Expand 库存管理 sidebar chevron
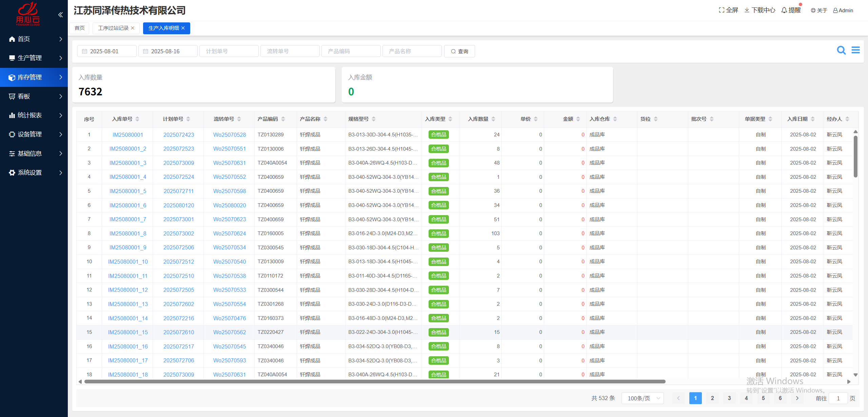The width and height of the screenshot is (868, 417). click(61, 77)
